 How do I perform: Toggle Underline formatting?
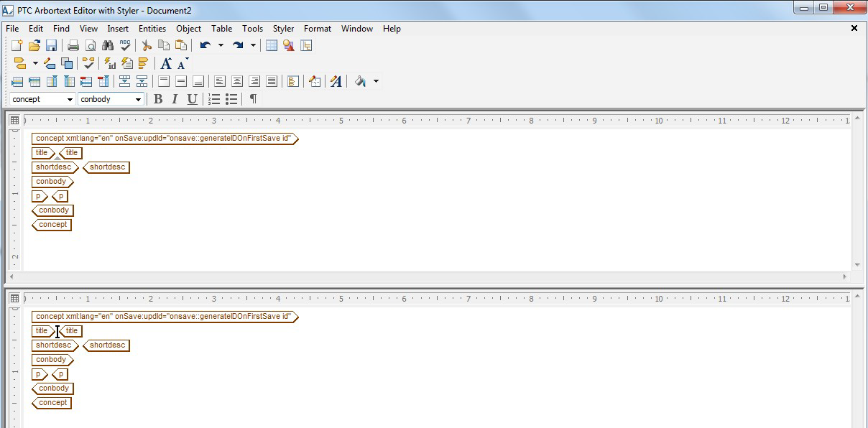click(x=192, y=99)
